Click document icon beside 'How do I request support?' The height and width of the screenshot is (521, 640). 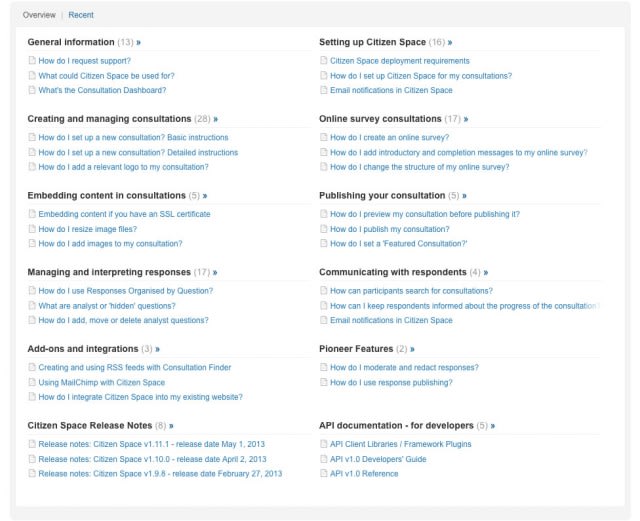click(32, 60)
